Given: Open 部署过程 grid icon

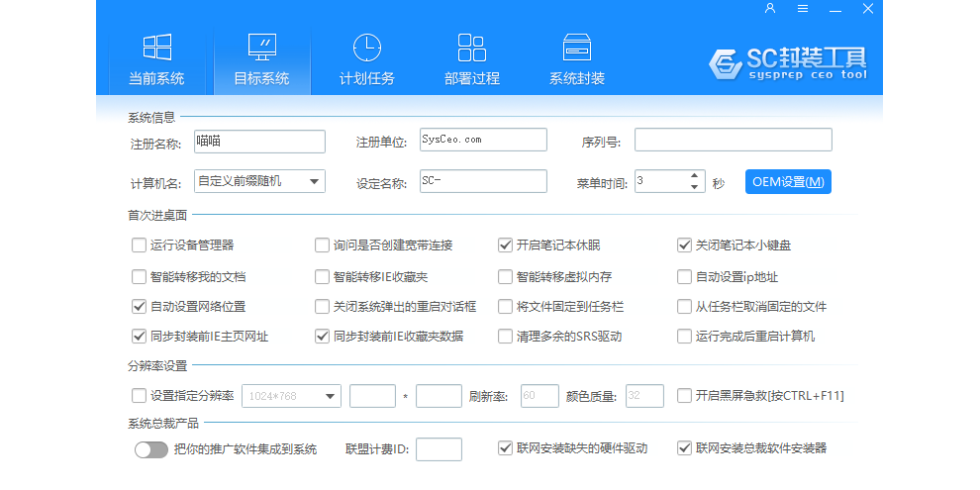Looking at the screenshot, I should point(471,48).
